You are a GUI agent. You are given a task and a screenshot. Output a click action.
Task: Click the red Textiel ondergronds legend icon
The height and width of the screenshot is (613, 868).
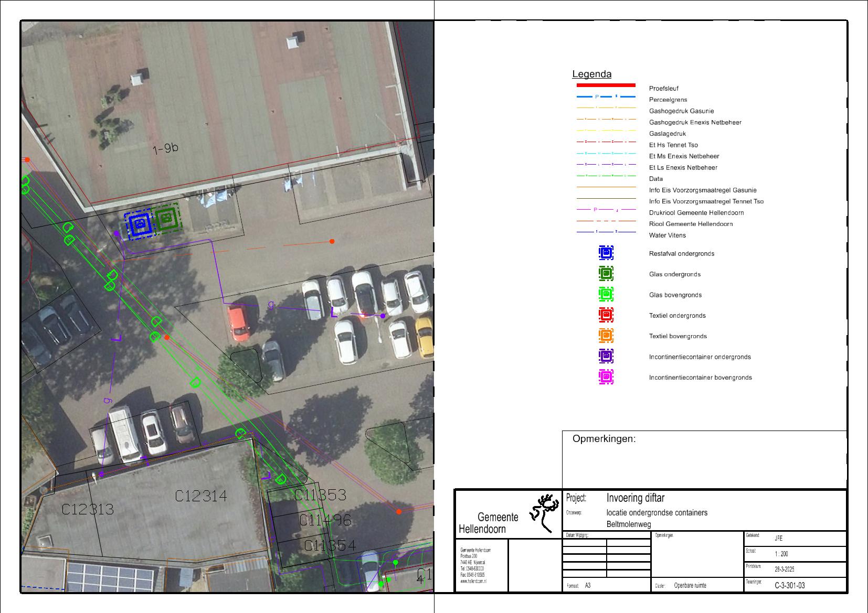point(606,315)
